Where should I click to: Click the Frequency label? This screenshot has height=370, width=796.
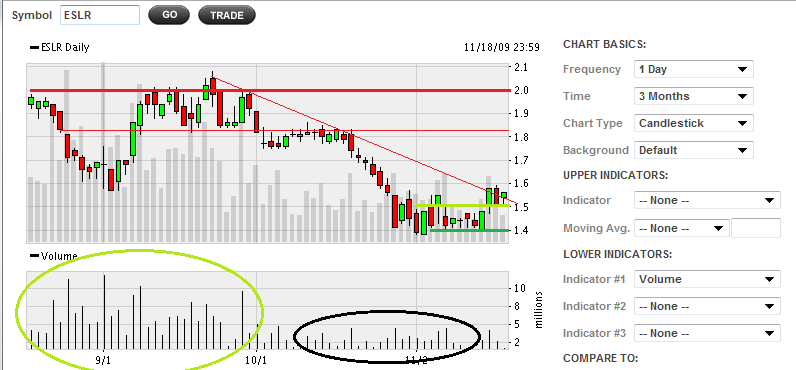[x=592, y=69]
